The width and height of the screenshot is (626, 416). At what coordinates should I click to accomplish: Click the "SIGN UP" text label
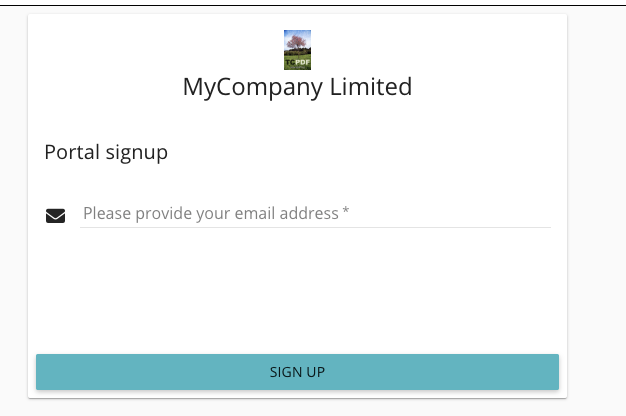tap(297, 372)
